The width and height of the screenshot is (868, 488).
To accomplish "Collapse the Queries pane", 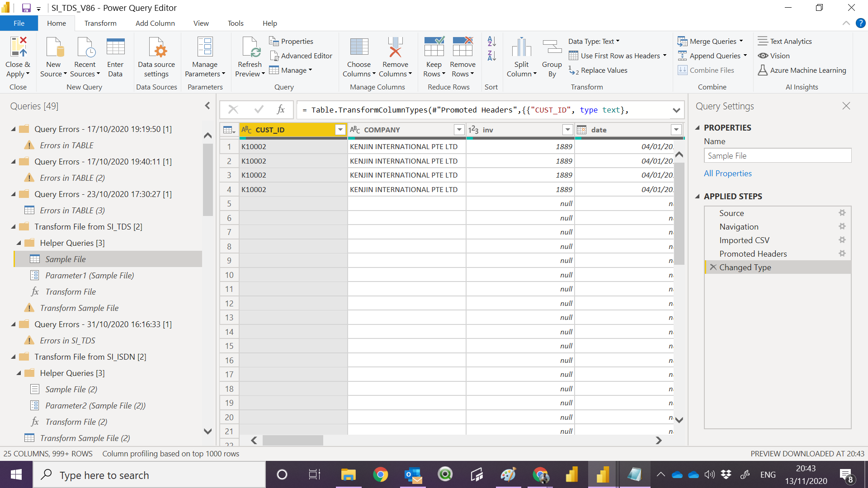I will coord(208,105).
